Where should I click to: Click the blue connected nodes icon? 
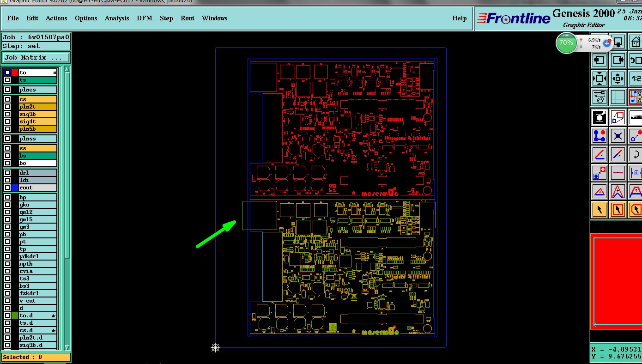[600, 136]
